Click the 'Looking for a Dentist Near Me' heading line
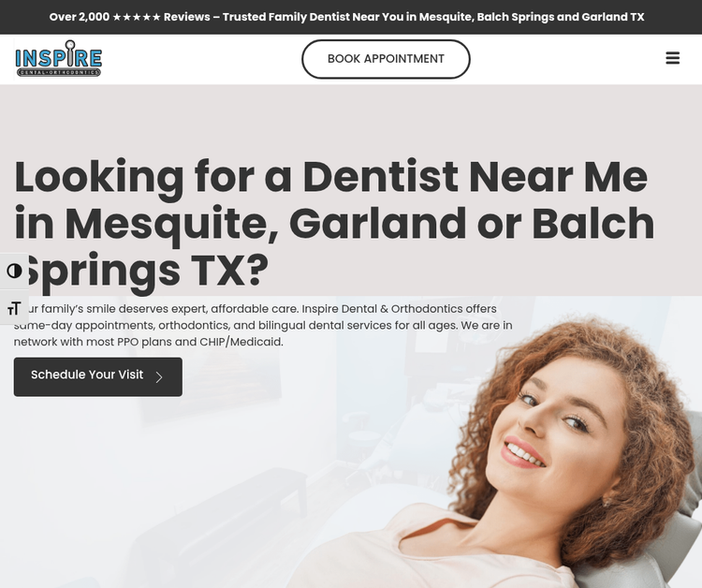 point(330,177)
